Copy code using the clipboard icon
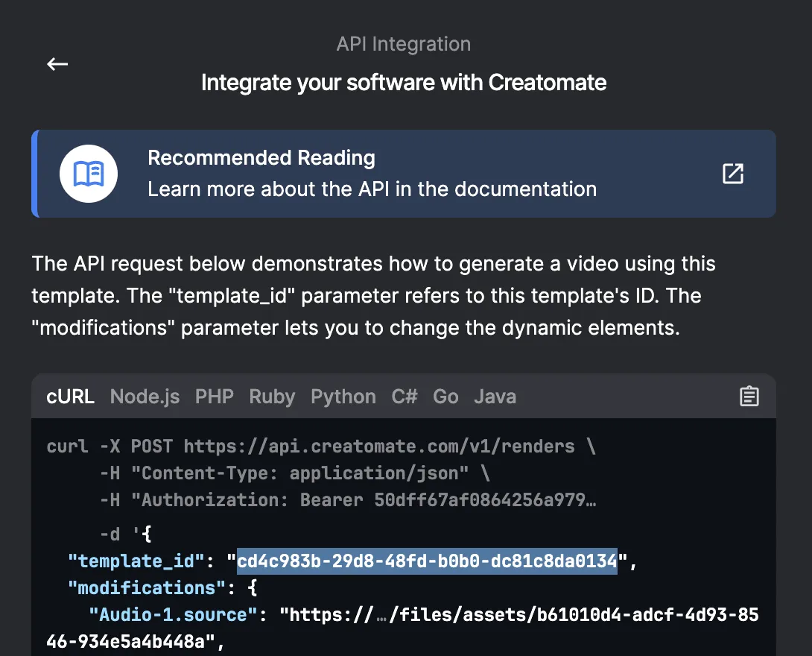The image size is (812, 656). 749,397
